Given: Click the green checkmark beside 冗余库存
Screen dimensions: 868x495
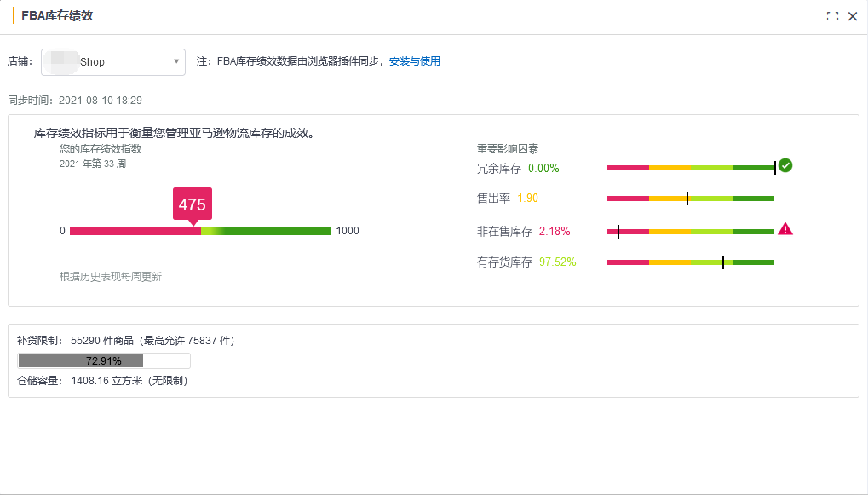Looking at the screenshot, I should [x=785, y=165].
